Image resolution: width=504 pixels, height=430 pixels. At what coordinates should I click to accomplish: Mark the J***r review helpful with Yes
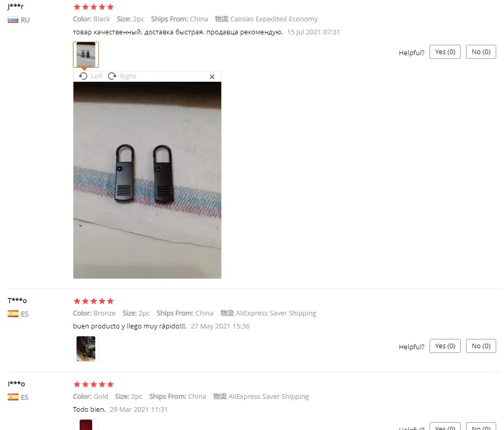click(445, 52)
